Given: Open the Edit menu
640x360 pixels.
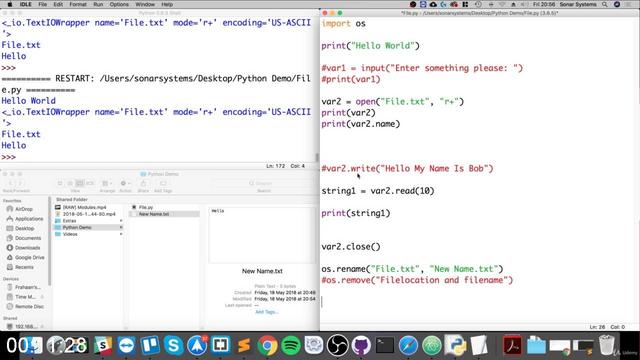Looking at the screenshot, I should point(58,4).
